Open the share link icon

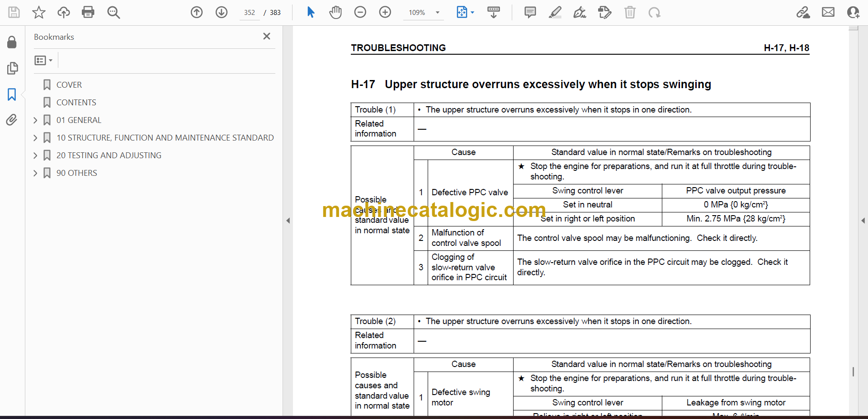pyautogui.click(x=803, y=12)
